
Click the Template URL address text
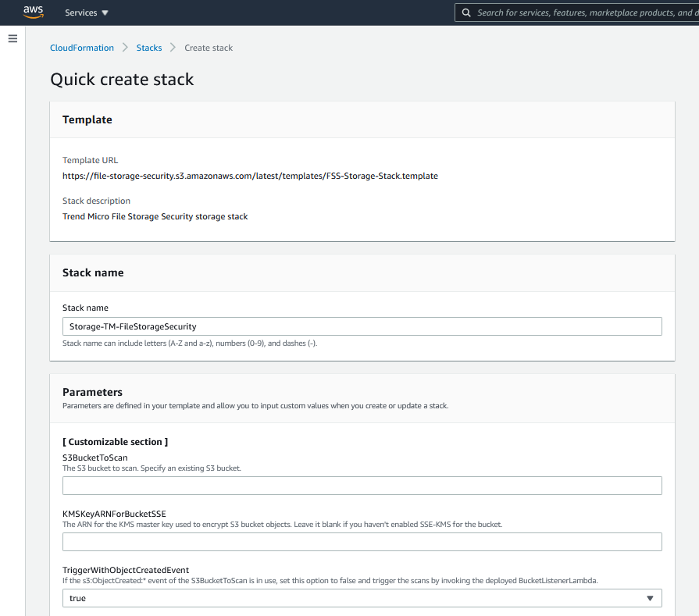250,176
